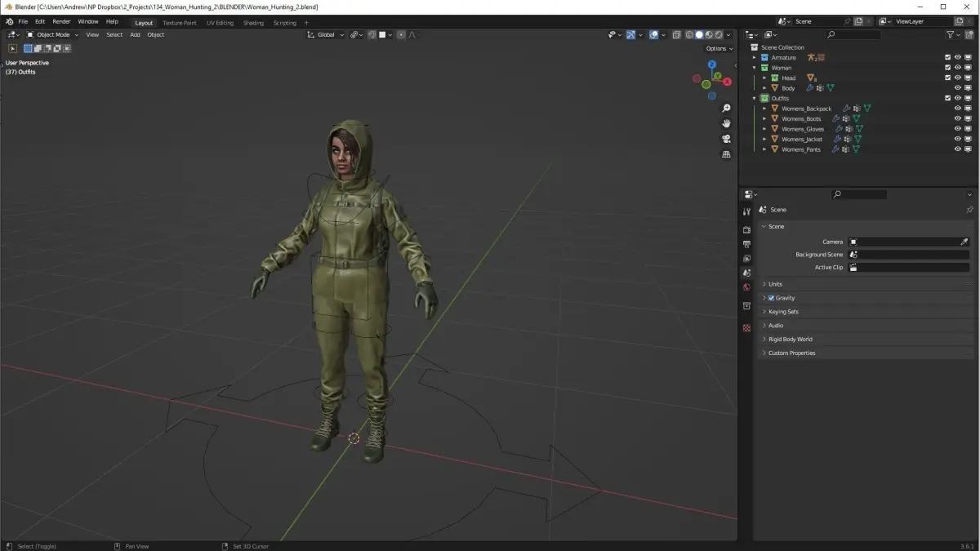Click the select box tool icon

[13, 48]
